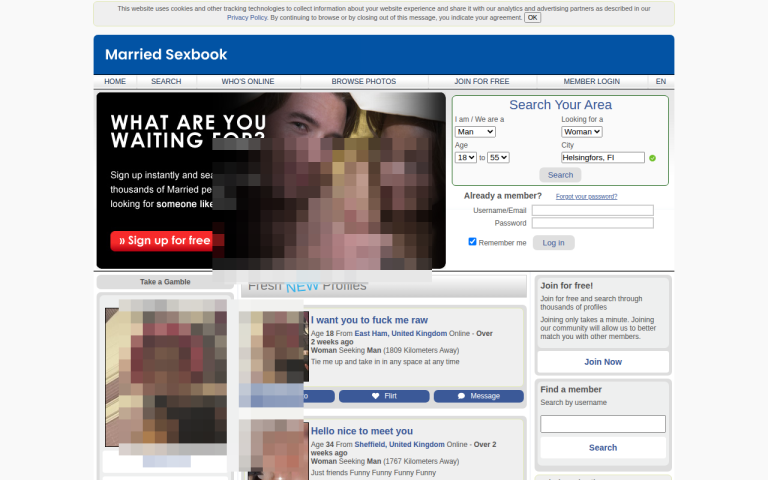Viewport: 768px width, 480px height.
Task: Click the Join Now button
Action: pyautogui.click(x=603, y=362)
